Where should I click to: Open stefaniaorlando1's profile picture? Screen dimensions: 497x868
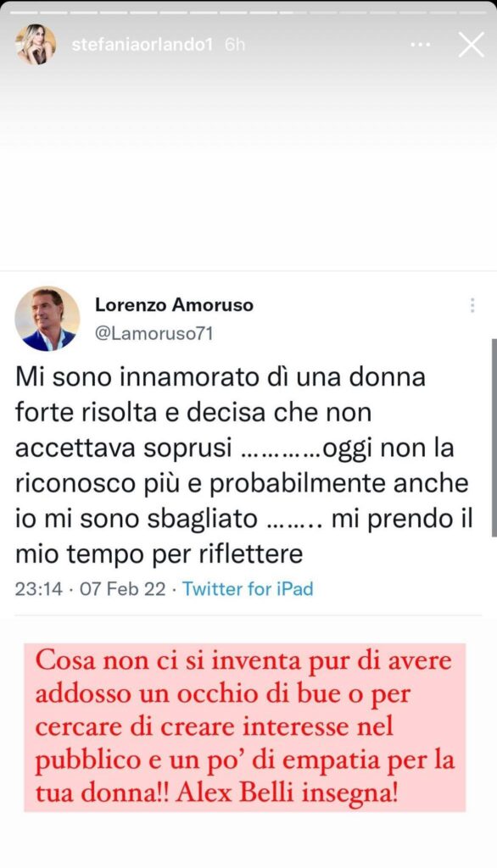pyautogui.click(x=36, y=44)
